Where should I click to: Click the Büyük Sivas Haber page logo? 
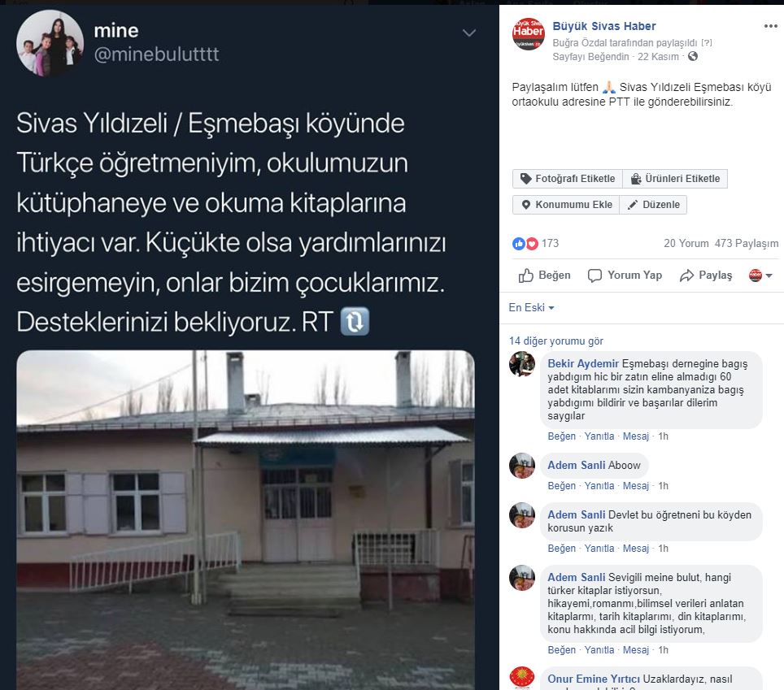[x=528, y=34]
